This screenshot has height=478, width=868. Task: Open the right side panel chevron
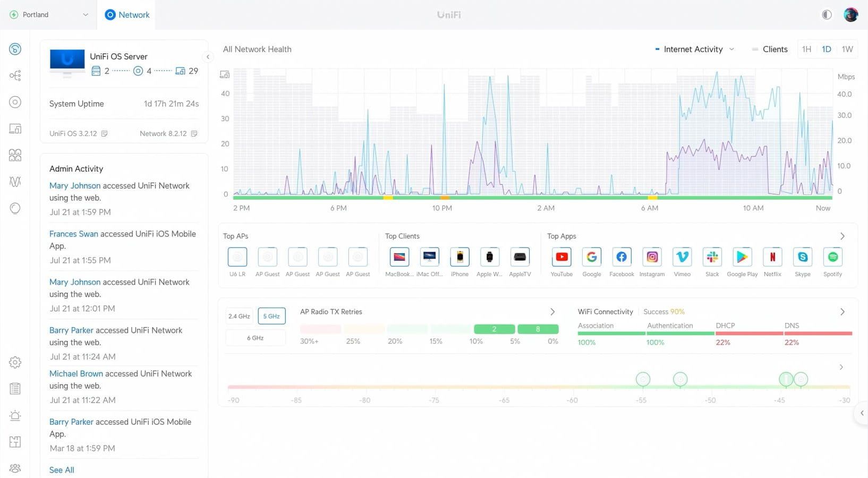[x=862, y=413]
